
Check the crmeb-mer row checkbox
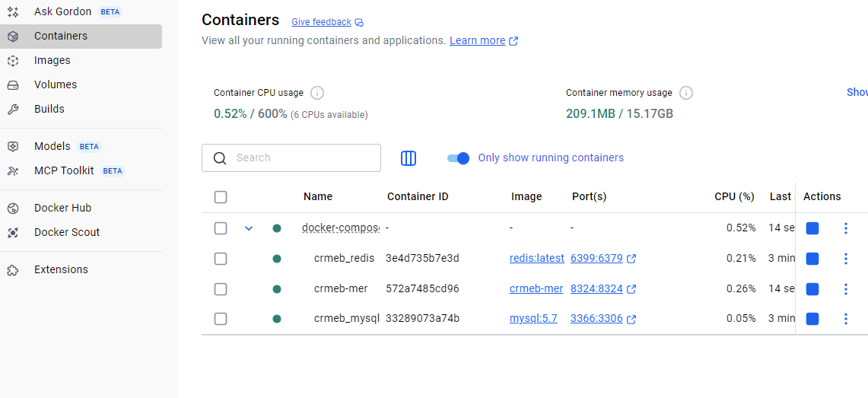click(x=221, y=289)
